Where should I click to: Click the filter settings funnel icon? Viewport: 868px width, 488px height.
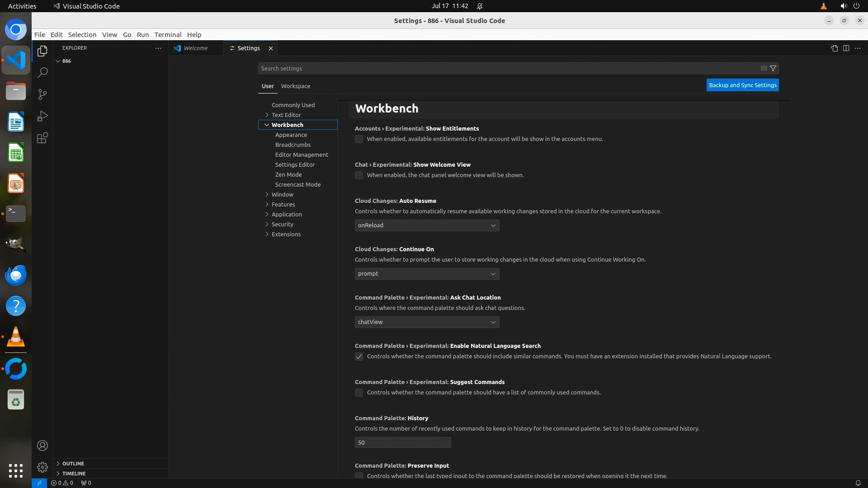(773, 68)
